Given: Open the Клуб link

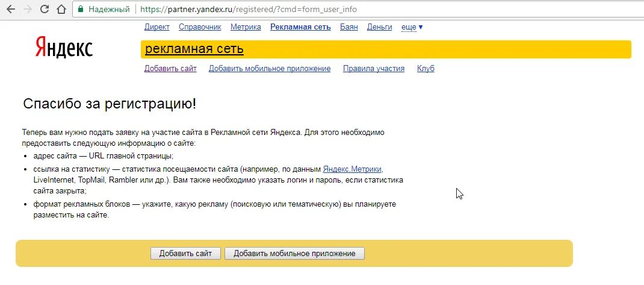Looking at the screenshot, I should (426, 69).
